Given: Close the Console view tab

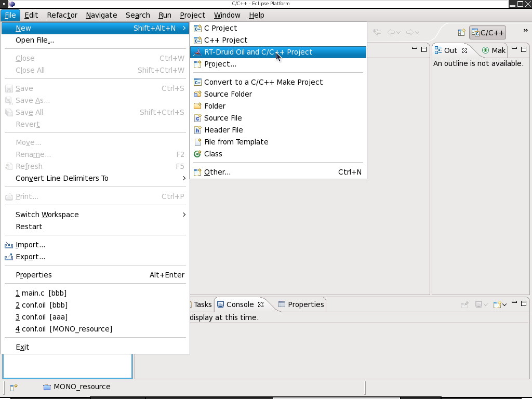Looking at the screenshot, I should click(x=261, y=304).
